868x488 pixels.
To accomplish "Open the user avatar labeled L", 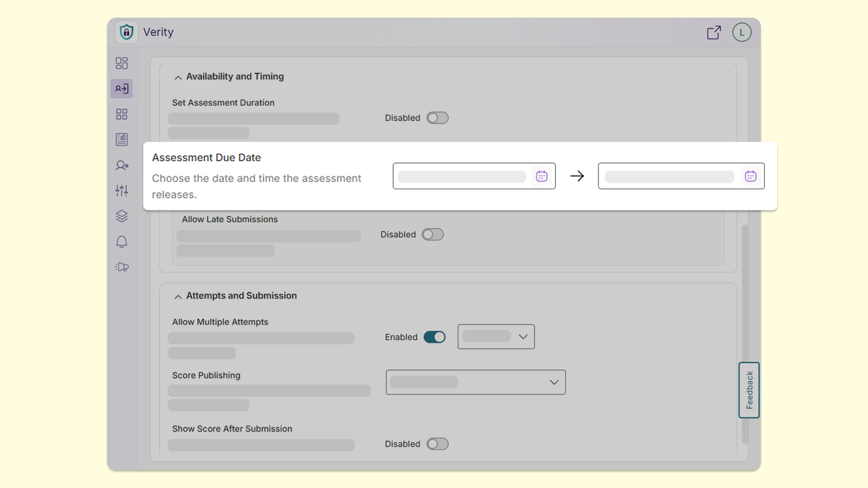I will pos(742,33).
